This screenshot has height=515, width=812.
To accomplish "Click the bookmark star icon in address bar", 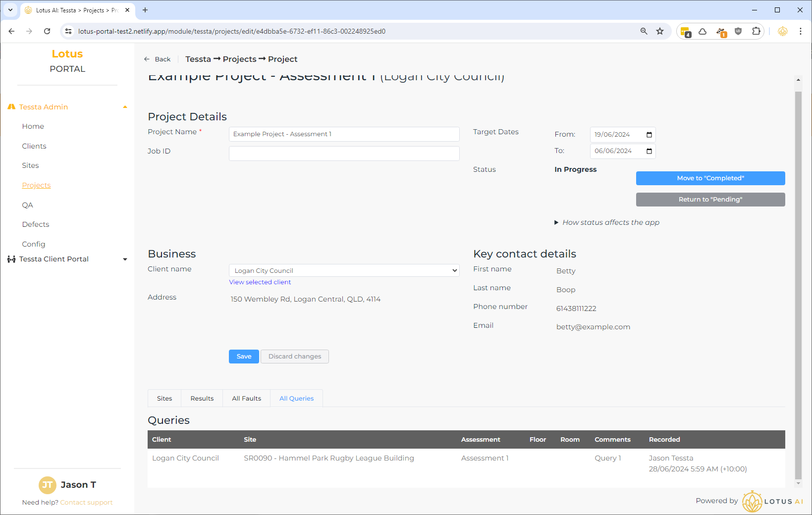I will coord(660,31).
